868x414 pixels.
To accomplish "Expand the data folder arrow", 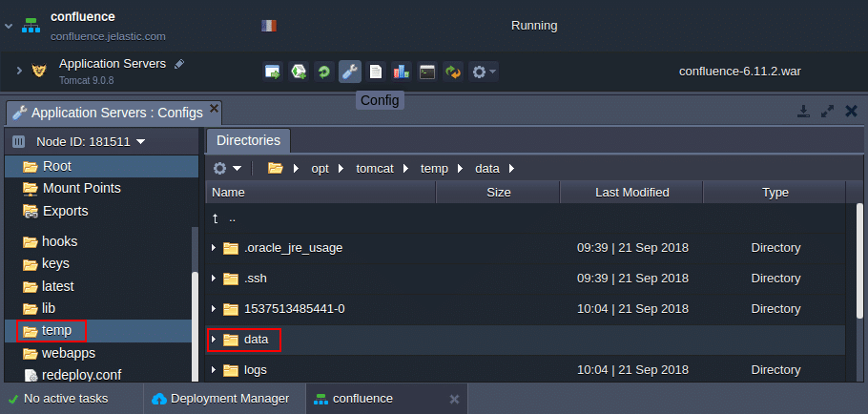I will (214, 340).
